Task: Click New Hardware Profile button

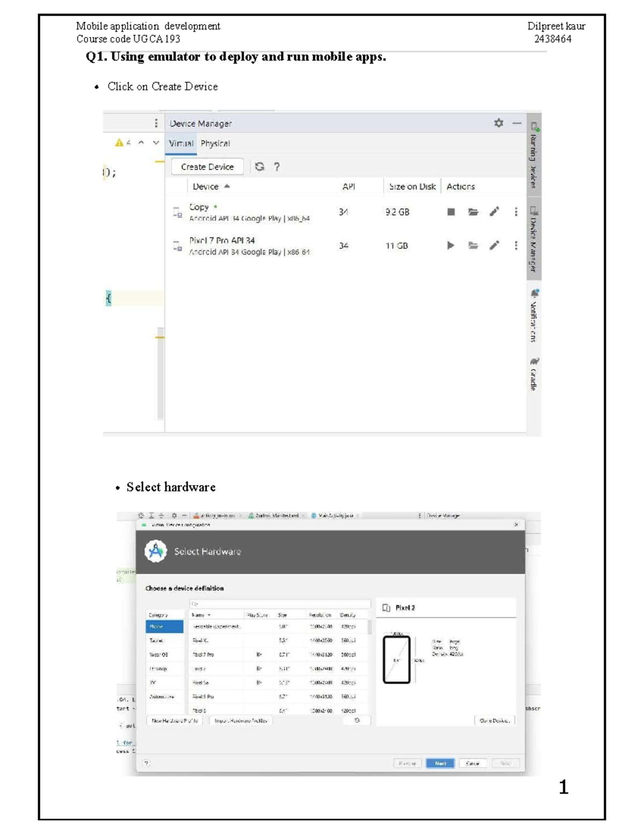Action: tap(174, 721)
